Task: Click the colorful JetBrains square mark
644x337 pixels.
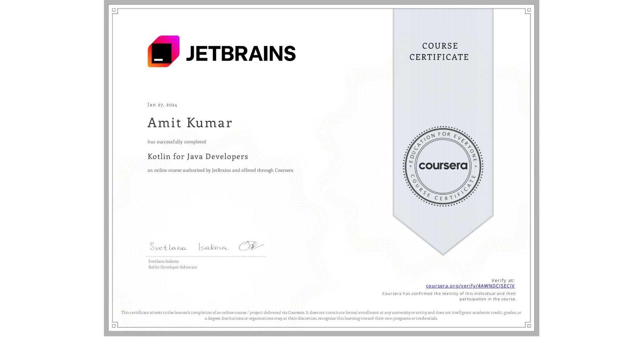Action: pos(164,52)
